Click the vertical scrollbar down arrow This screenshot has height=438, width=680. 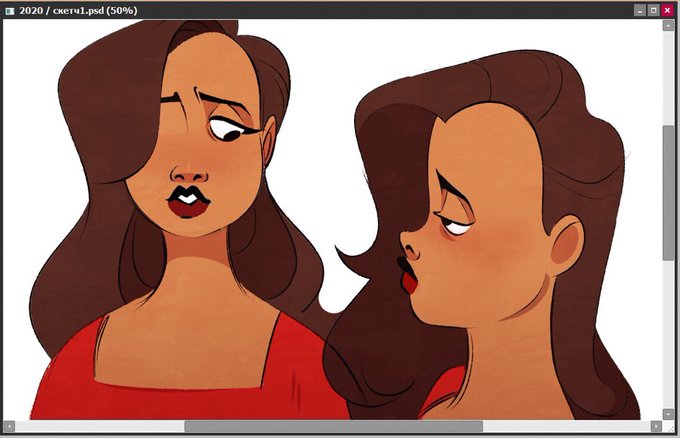668,414
